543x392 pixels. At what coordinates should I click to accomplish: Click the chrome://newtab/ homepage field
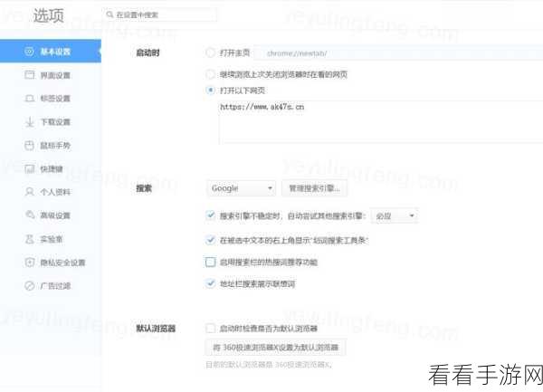pyautogui.click(x=398, y=53)
